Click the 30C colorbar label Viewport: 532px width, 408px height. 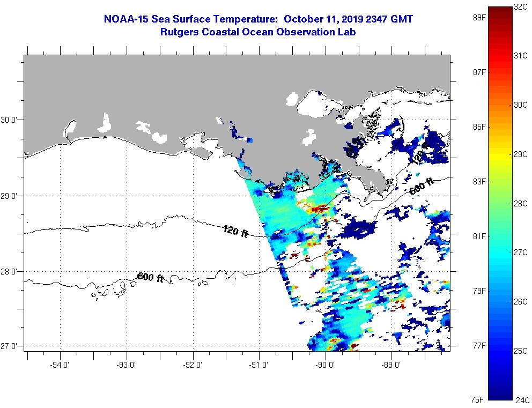click(520, 105)
